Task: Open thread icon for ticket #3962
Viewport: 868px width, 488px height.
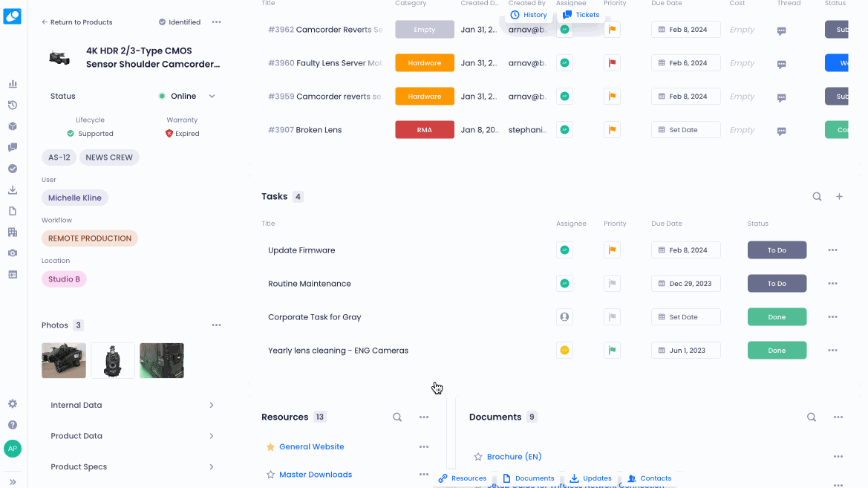Action: 782,31
